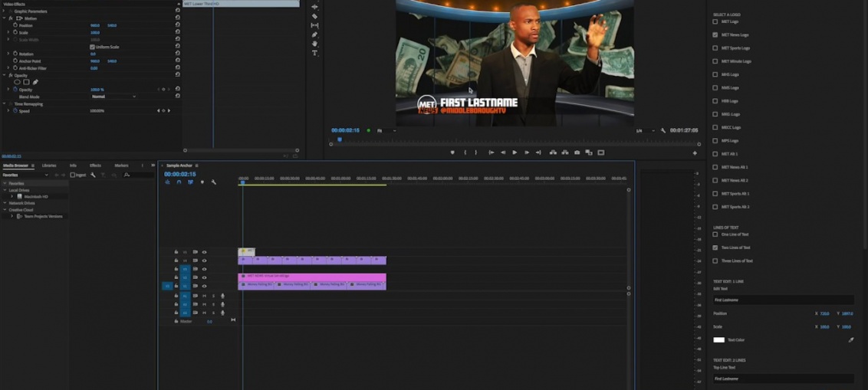Open the playback resolution 1/4 dropdown
868x390 pixels.
pos(646,130)
